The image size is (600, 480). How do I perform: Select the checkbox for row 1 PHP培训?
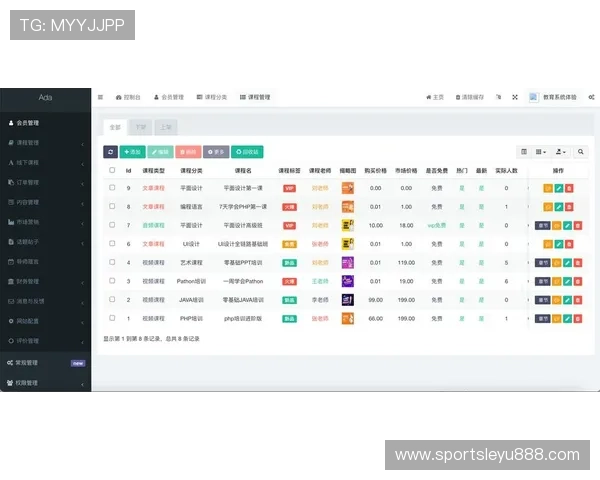click(112, 318)
